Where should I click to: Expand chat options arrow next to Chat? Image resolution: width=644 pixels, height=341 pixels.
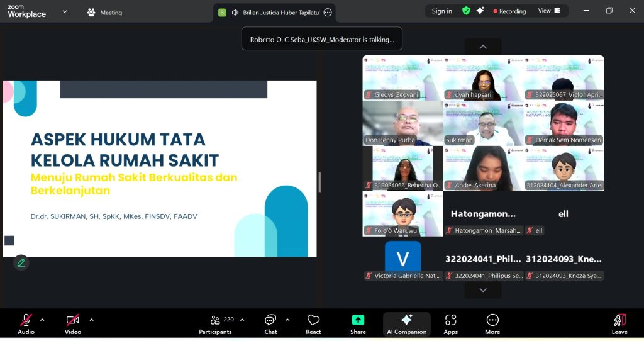287,320
